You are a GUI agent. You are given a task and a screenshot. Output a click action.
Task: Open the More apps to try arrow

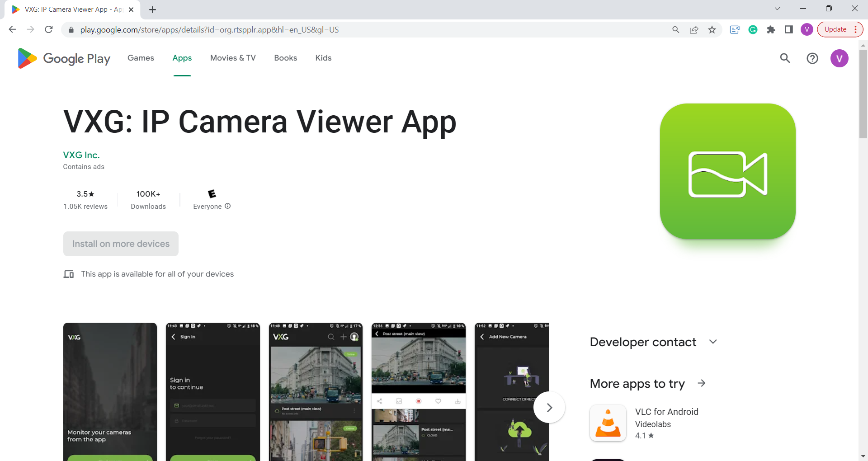coord(702,383)
